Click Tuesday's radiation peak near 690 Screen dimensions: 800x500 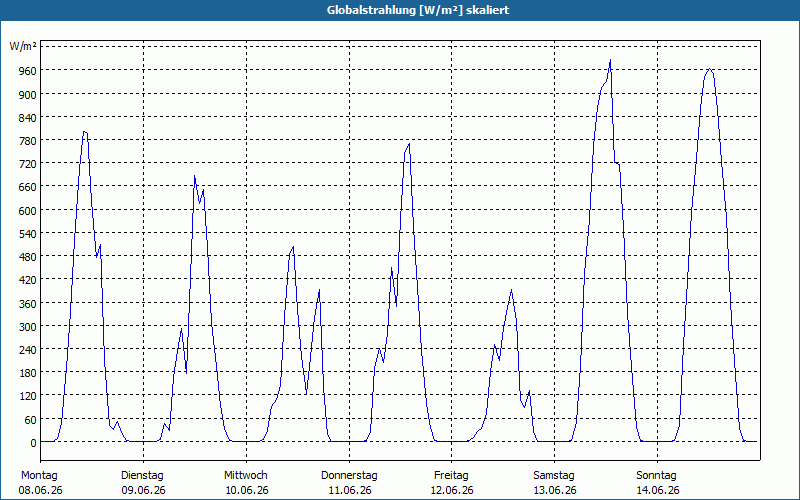(194, 177)
